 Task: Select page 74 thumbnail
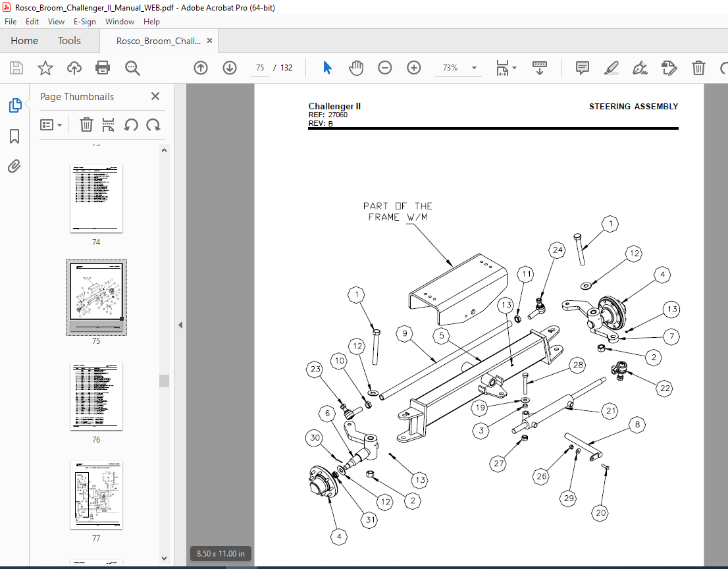point(96,198)
